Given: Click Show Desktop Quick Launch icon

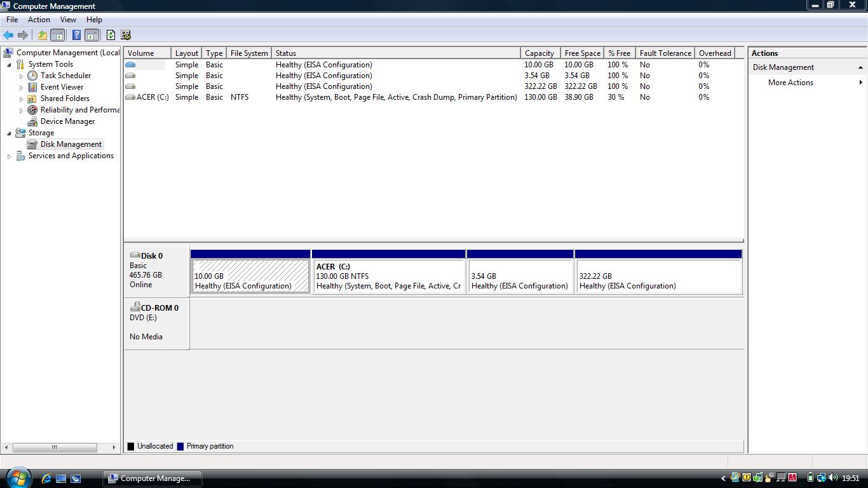Looking at the screenshot, I should pyautogui.click(x=61, y=478).
